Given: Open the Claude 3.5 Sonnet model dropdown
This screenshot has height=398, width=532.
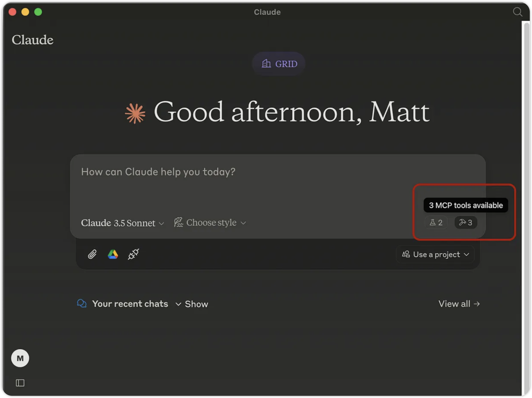Looking at the screenshot, I should (122, 223).
